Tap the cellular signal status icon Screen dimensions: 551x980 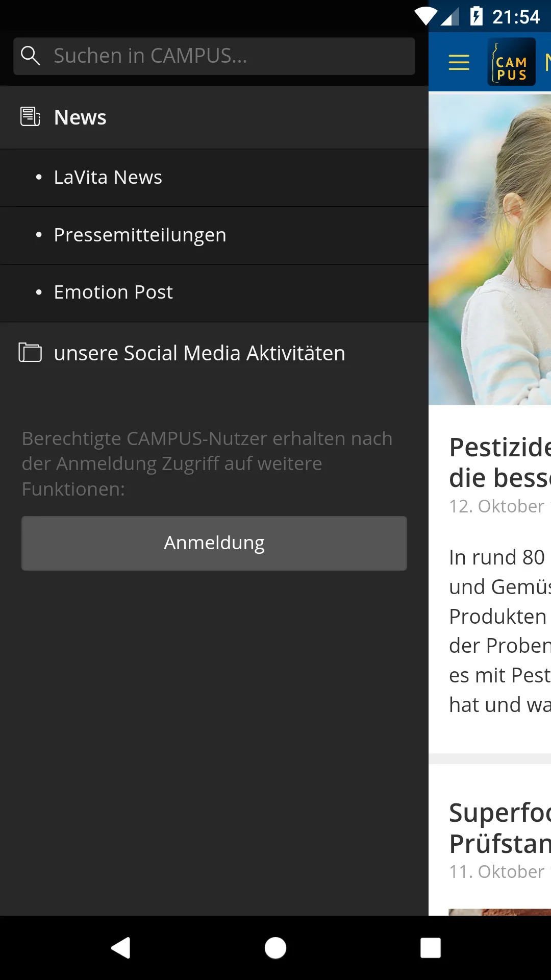449,16
